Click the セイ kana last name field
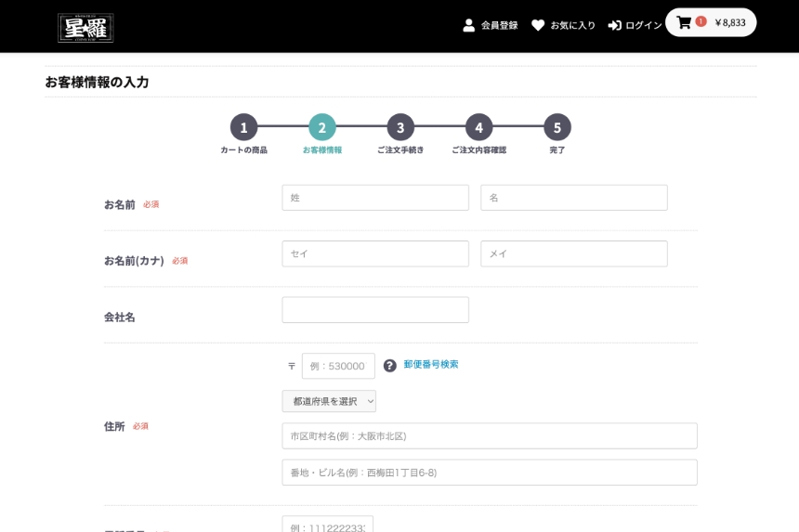The height and width of the screenshot is (532, 799). point(375,253)
